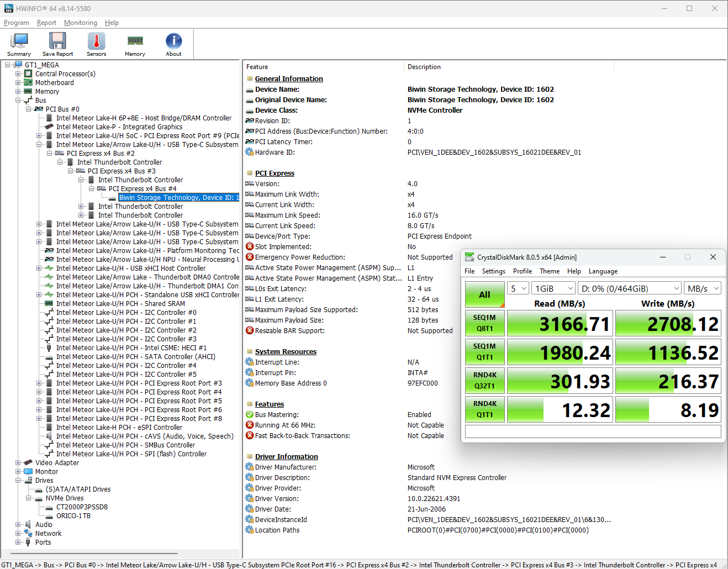Image resolution: width=728 pixels, height=569 pixels.
Task: Open the About info icon
Action: coord(173,44)
